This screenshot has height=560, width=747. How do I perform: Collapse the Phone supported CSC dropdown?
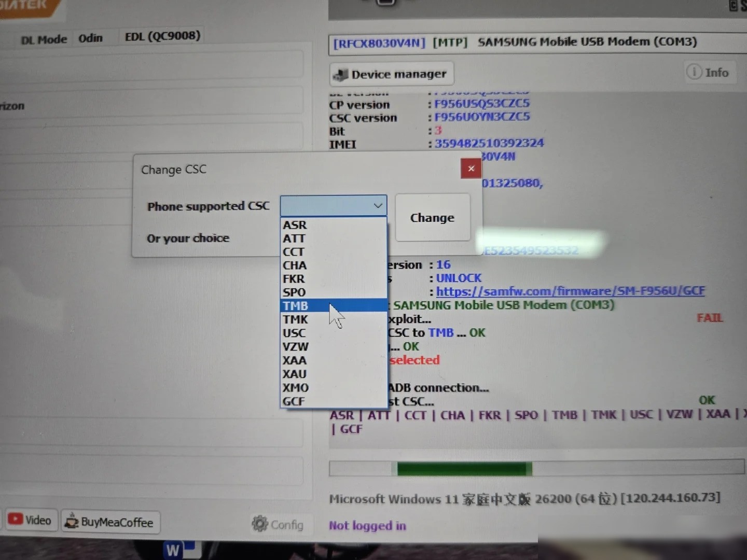click(378, 206)
